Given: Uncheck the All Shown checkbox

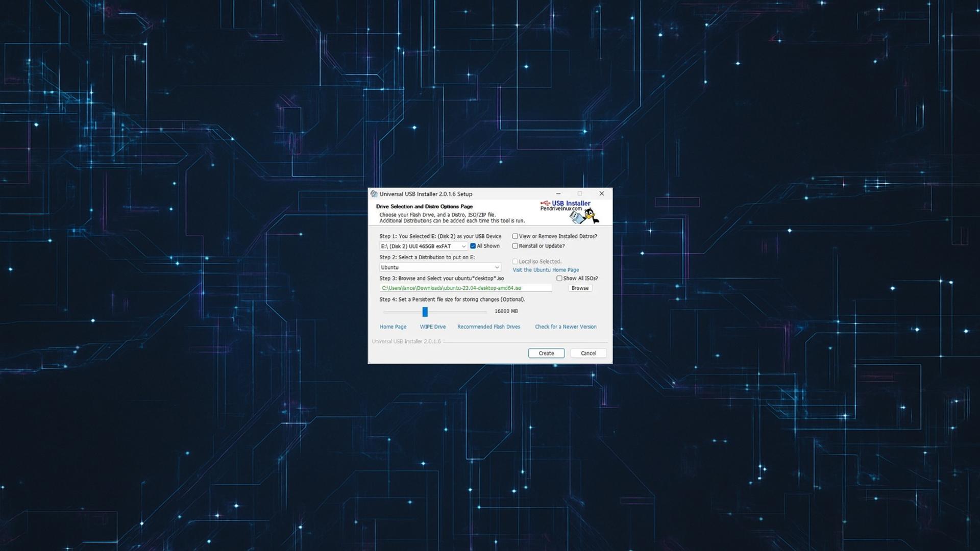Looking at the screenshot, I should [x=473, y=246].
